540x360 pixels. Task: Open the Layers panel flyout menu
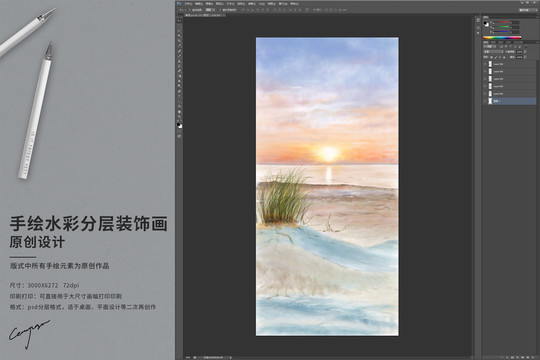(x=538, y=42)
